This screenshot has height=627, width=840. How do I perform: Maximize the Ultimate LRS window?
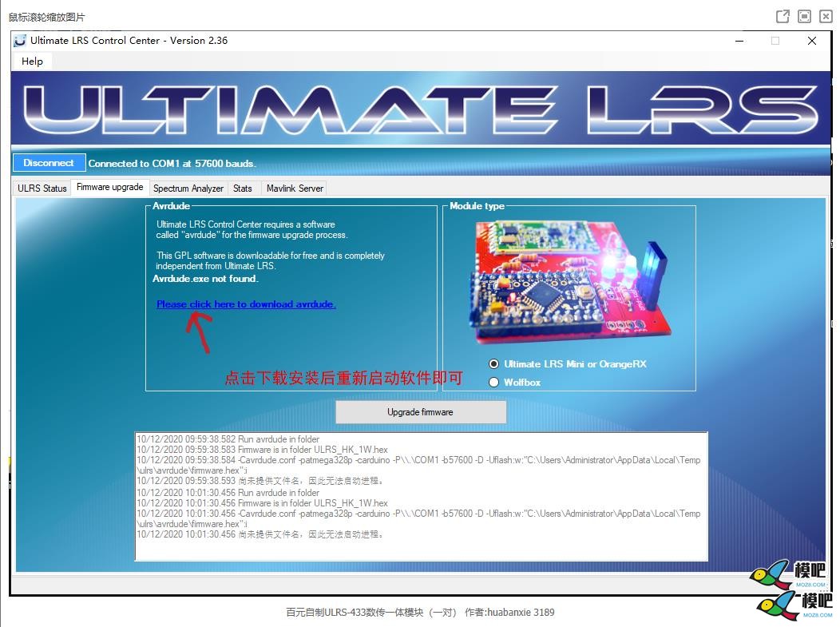(775, 41)
